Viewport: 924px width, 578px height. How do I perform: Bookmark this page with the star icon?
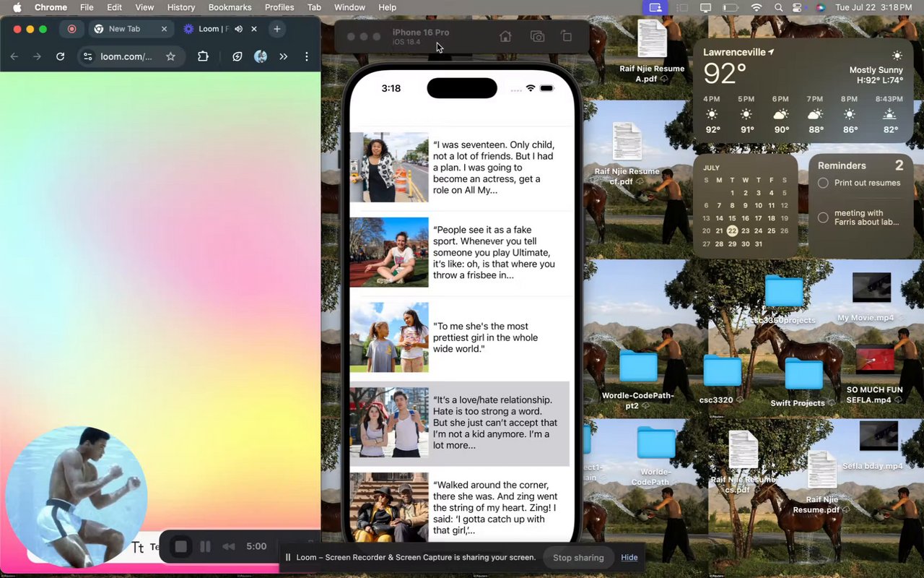170,56
